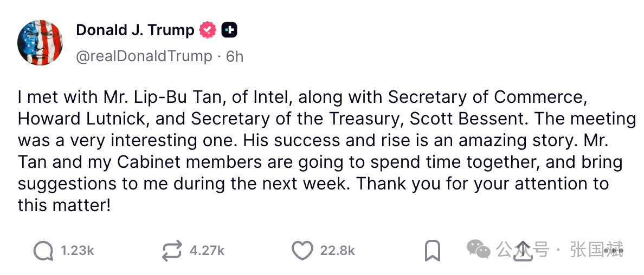Click the display name Donald J. Trump
Screen dimensions: 644x275
coord(135,30)
